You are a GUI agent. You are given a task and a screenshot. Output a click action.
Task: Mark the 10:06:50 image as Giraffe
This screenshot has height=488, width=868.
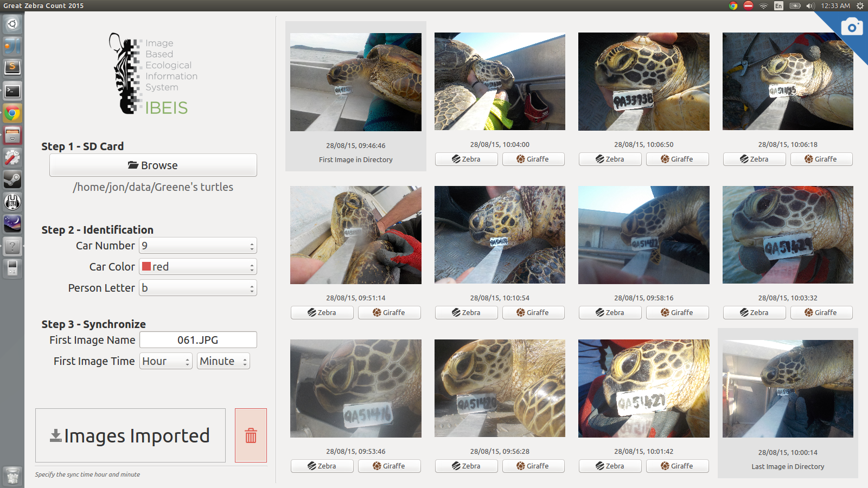[677, 159]
